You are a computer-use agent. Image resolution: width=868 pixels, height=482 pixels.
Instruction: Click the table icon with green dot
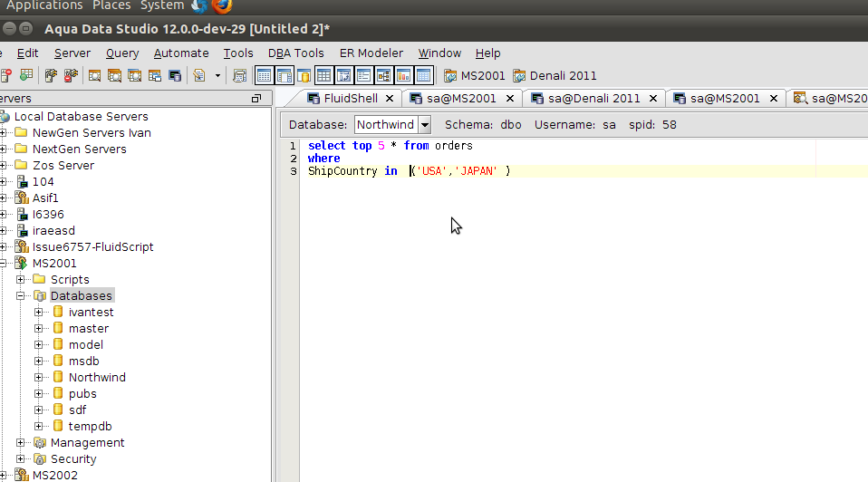[x=26, y=75]
